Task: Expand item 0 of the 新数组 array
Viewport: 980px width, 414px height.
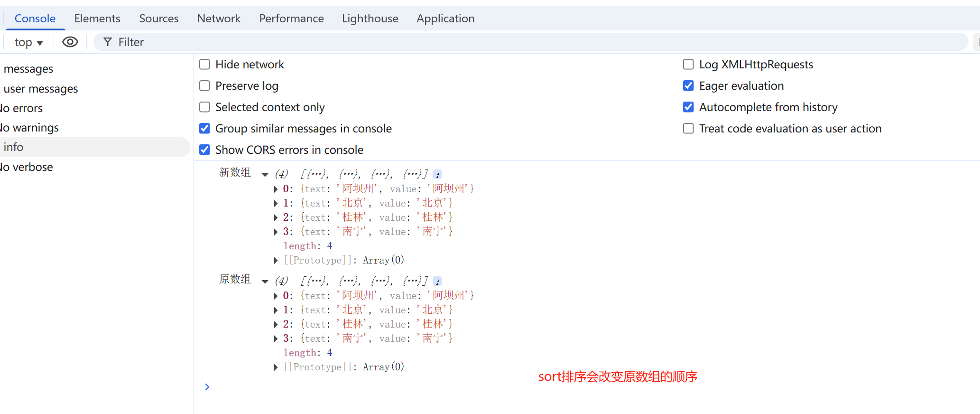Action: 276,189
